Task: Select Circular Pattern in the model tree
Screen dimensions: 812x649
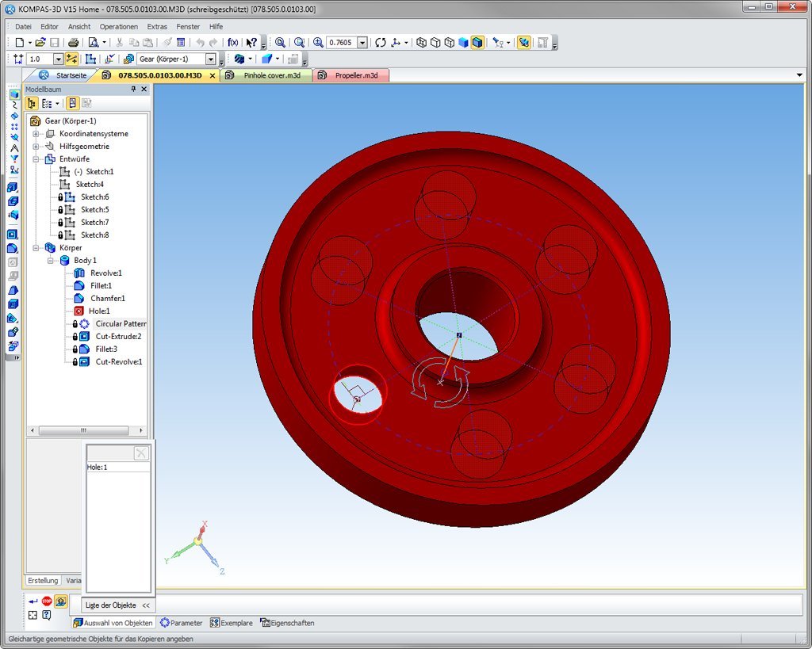Action: tap(121, 323)
